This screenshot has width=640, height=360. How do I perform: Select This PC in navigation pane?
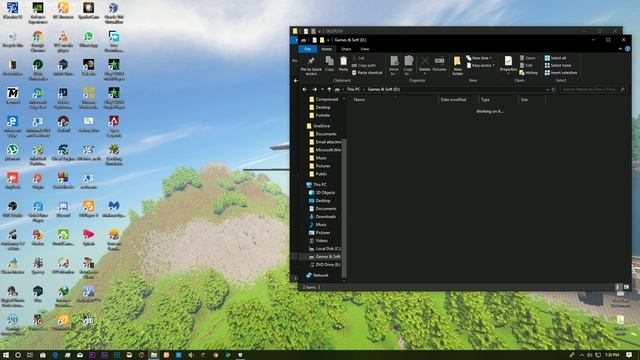point(316,184)
